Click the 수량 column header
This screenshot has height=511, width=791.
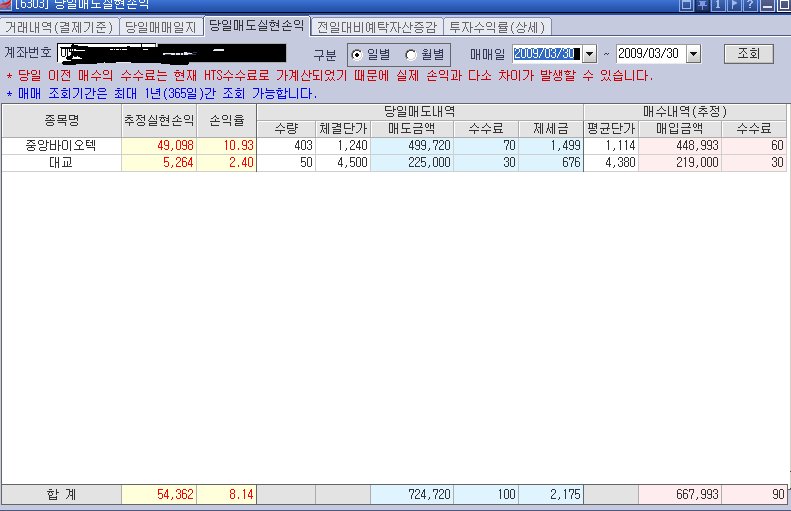286,129
